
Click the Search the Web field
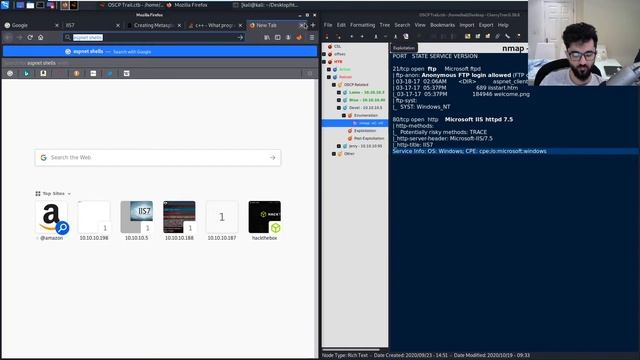tap(158, 158)
